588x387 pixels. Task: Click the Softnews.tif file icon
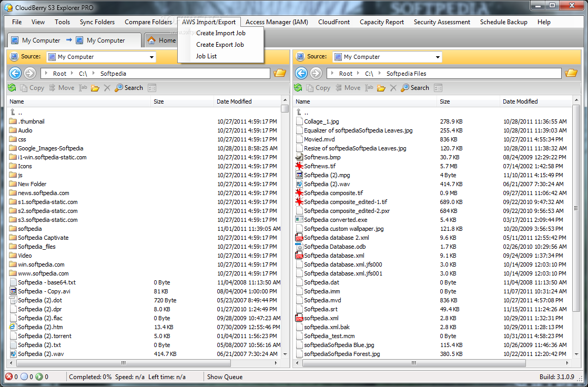point(299,166)
